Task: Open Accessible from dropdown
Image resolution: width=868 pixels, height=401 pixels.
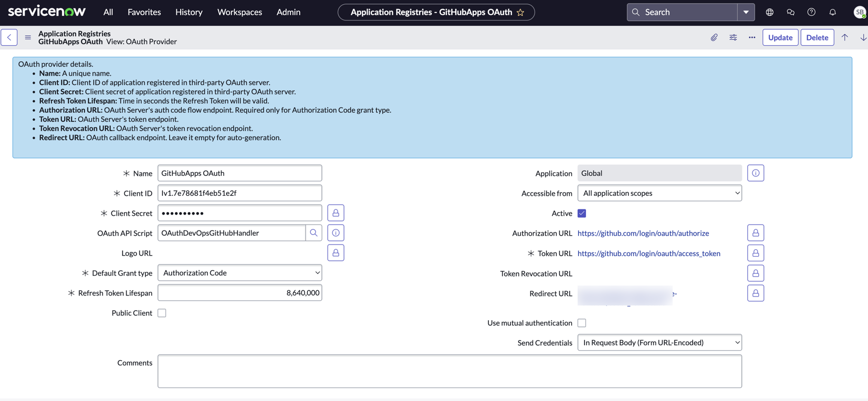Action: pyautogui.click(x=660, y=193)
